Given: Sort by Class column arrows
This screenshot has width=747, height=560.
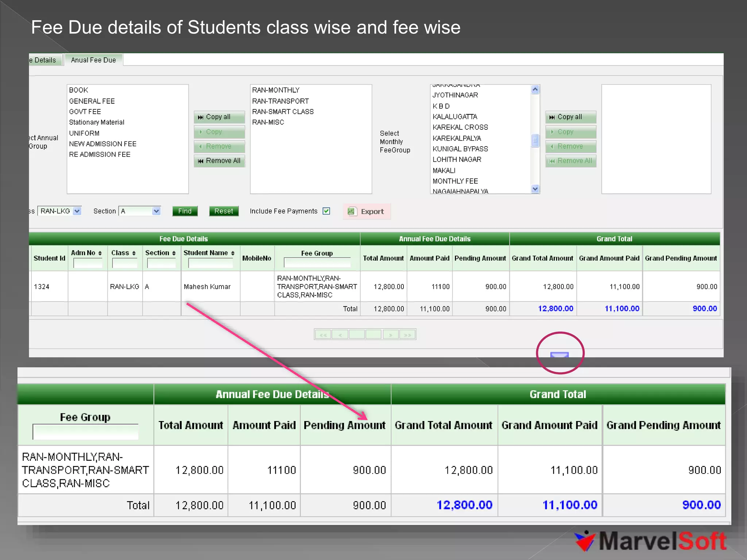Looking at the screenshot, I should 134,253.
